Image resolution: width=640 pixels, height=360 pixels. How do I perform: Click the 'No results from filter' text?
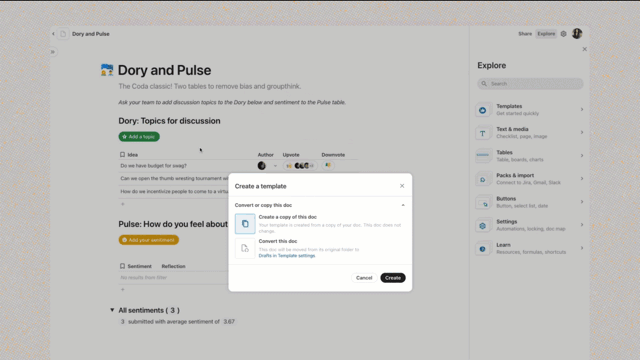pyautogui.click(x=143, y=278)
